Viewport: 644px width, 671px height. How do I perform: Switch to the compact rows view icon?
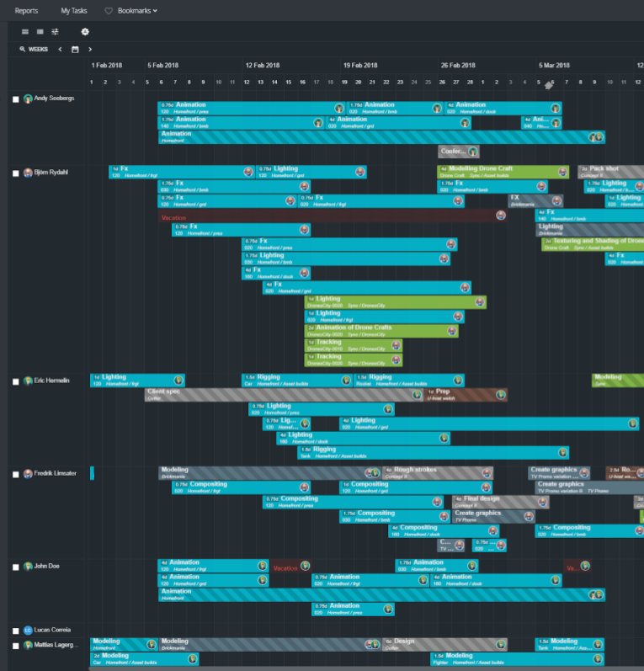(25, 32)
